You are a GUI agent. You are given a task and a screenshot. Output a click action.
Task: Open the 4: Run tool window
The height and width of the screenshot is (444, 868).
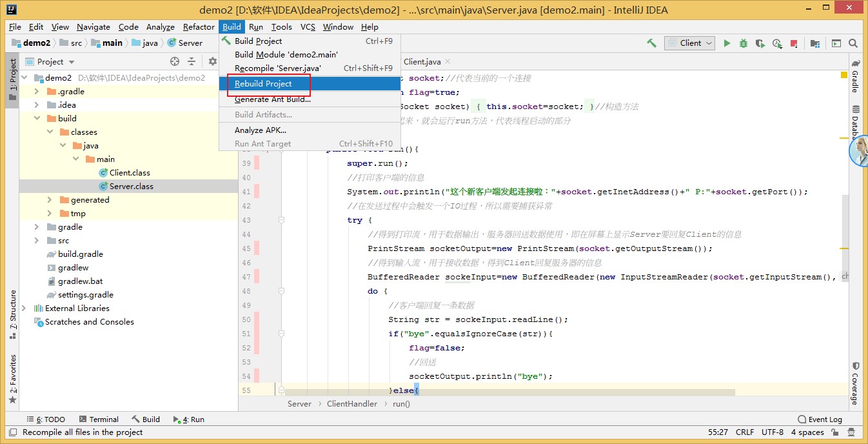coord(189,419)
